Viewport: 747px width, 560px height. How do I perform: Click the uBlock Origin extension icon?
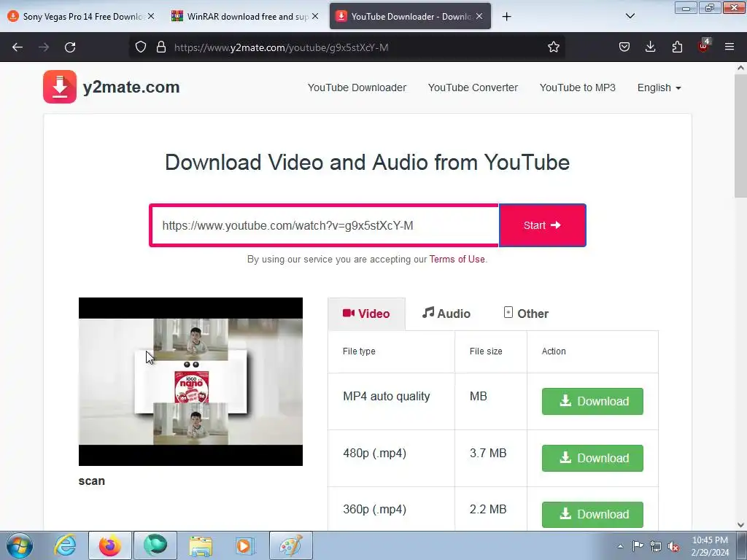(x=703, y=46)
